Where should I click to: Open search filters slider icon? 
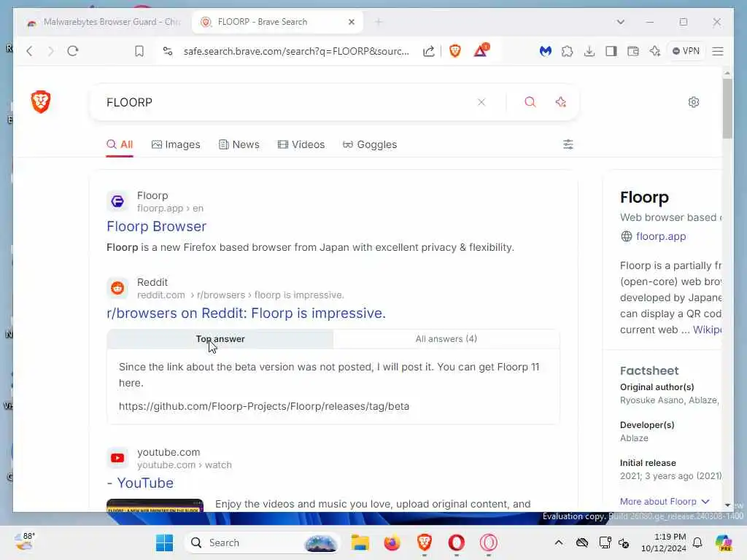pos(568,144)
